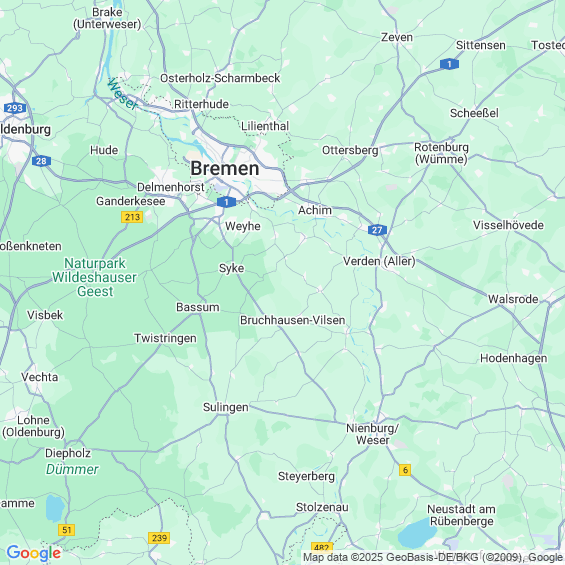Select the Dümmer lake label

click(72, 469)
